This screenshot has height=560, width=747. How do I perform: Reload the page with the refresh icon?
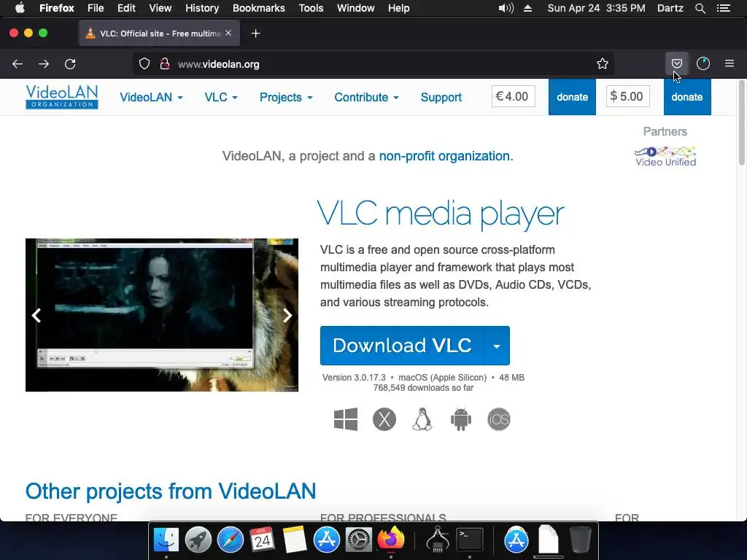pos(70,64)
